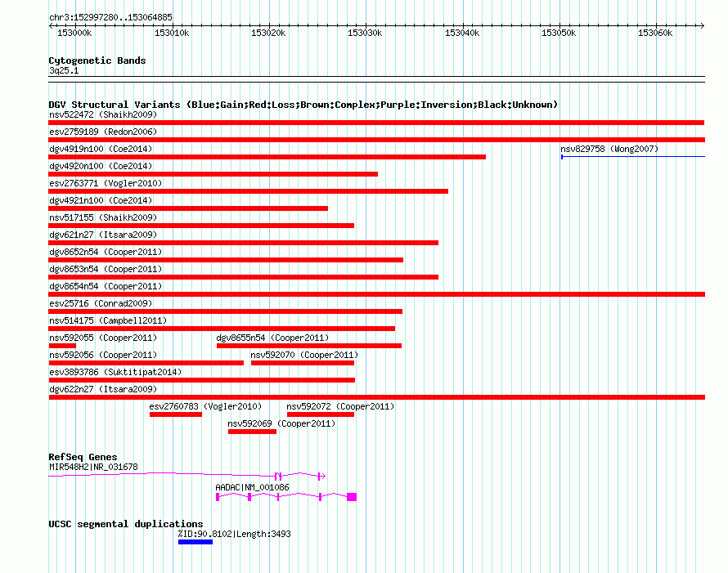Viewport: 728px width, 573px height.
Task: Click nsv592072 (Cooper2011) variant label
Action: [x=340, y=406]
